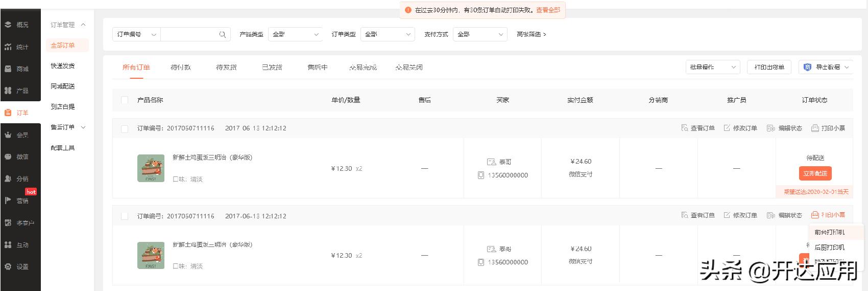Click 查看订单 in second order row

[x=698, y=215]
